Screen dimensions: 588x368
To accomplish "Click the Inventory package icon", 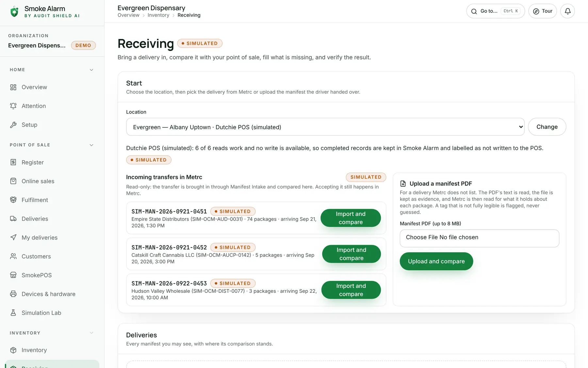I will [x=13, y=350].
